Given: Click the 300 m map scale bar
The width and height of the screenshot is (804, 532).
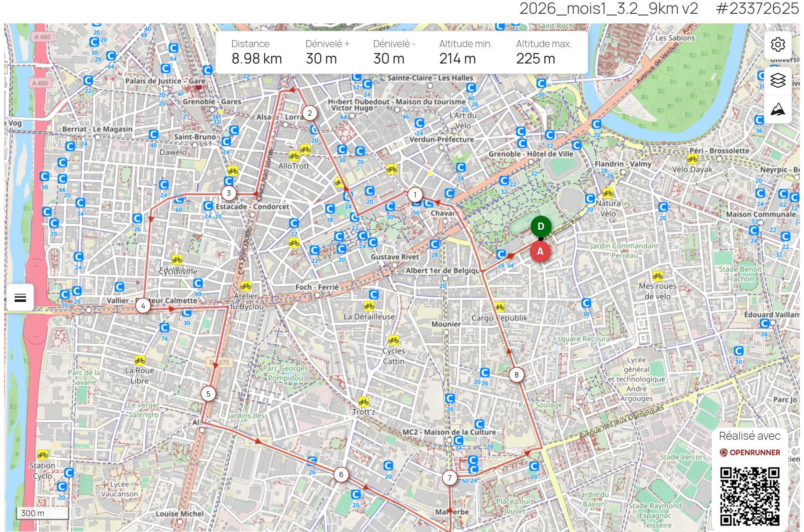Looking at the screenshot, I should click(x=42, y=513).
